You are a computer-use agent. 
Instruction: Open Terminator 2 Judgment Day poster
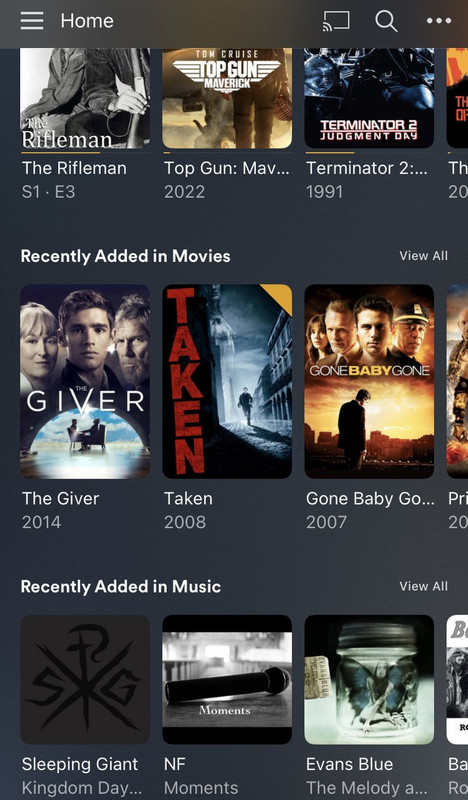[369, 98]
